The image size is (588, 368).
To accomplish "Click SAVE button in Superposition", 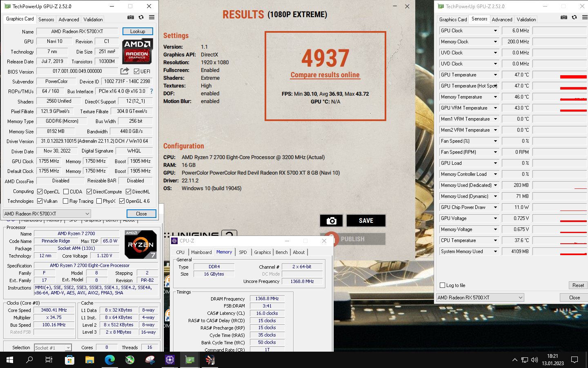I will coord(366,221).
